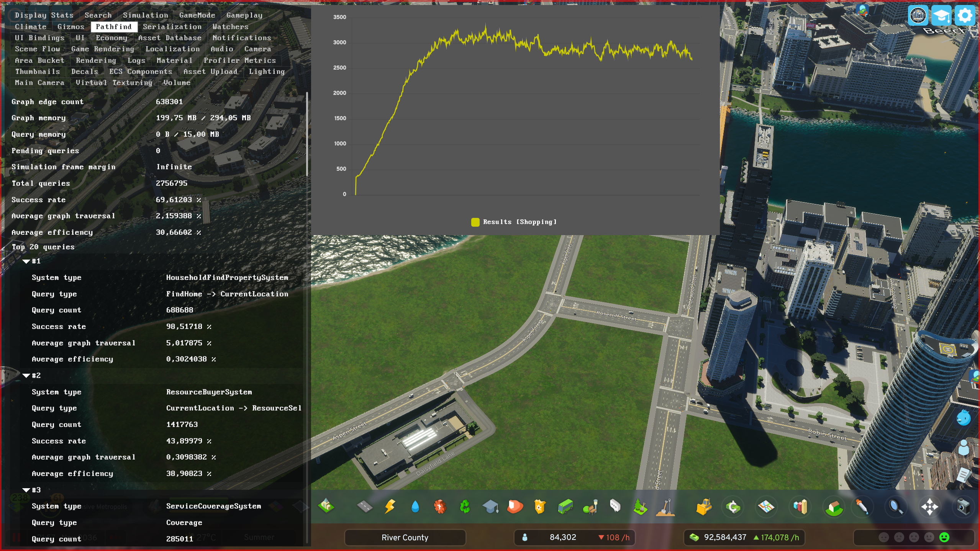The height and width of the screenshot is (551, 980).
Task: Click the River County city name button
Action: (405, 537)
